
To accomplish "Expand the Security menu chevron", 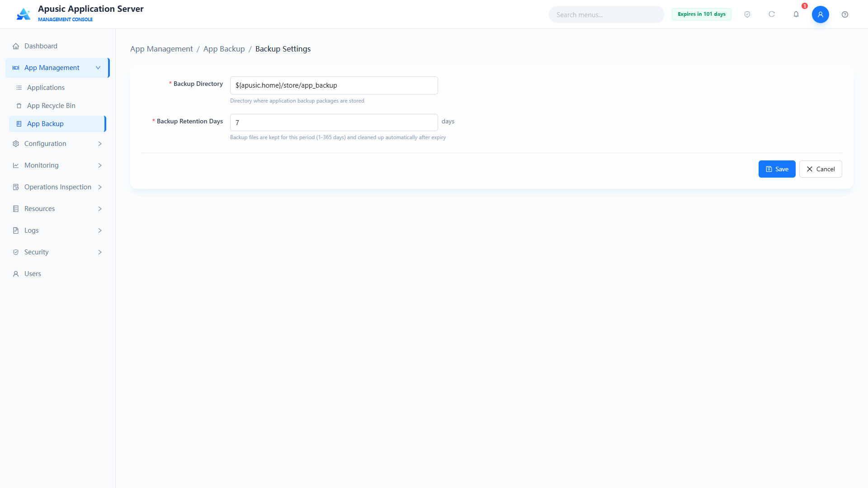I will point(100,252).
